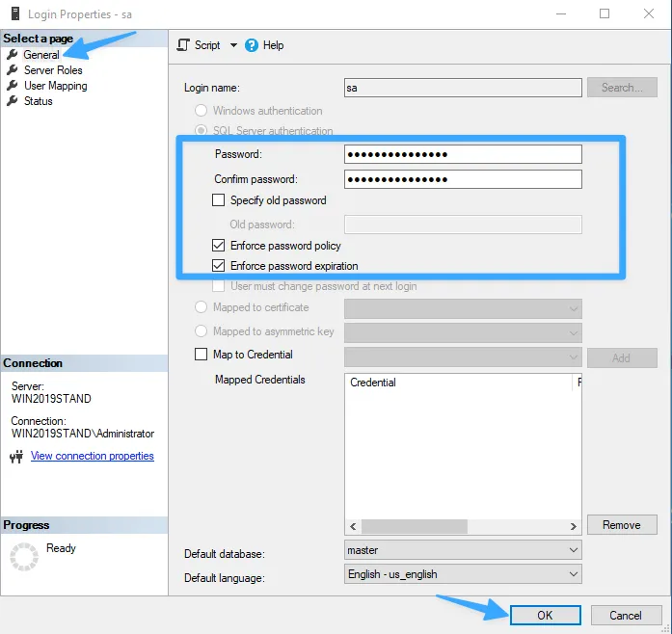Click into the Confirm password field

pyautogui.click(x=463, y=179)
